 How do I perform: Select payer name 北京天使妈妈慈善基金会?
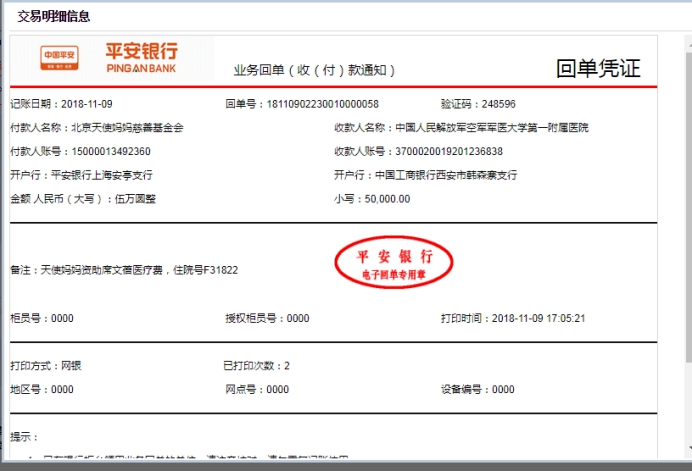click(x=127, y=128)
